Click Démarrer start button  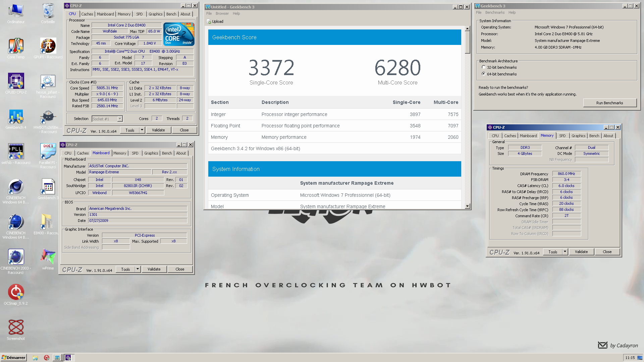13,358
